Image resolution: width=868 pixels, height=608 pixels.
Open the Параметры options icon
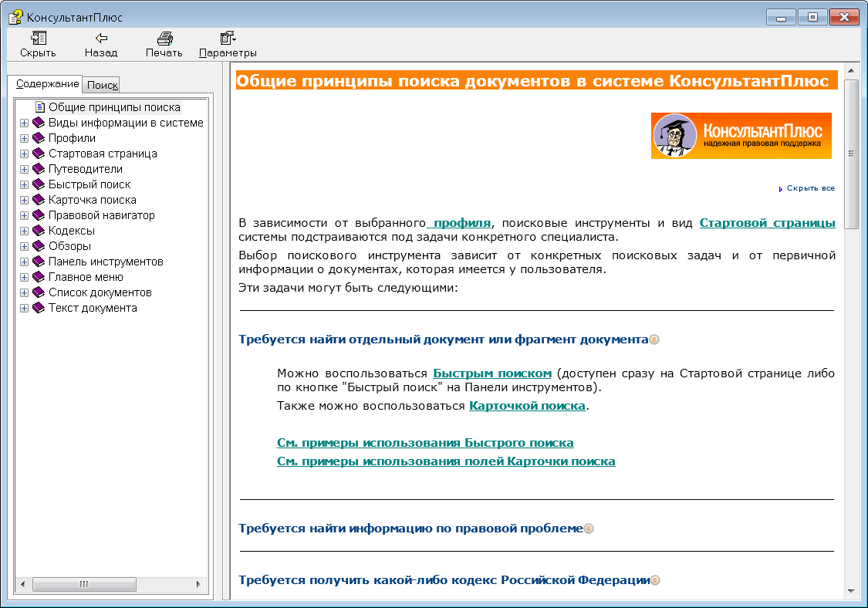tap(228, 38)
